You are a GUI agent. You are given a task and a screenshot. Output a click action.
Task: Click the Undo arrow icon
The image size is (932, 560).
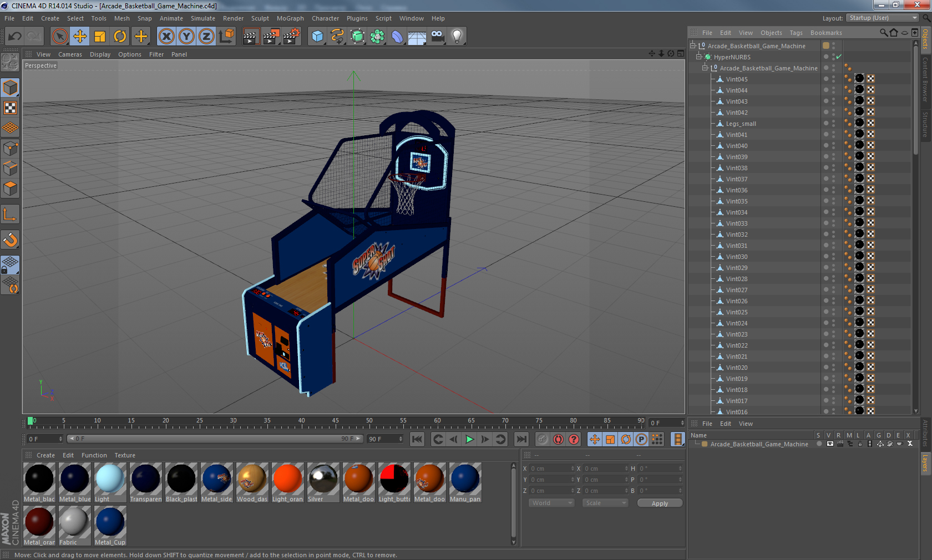[15, 37]
